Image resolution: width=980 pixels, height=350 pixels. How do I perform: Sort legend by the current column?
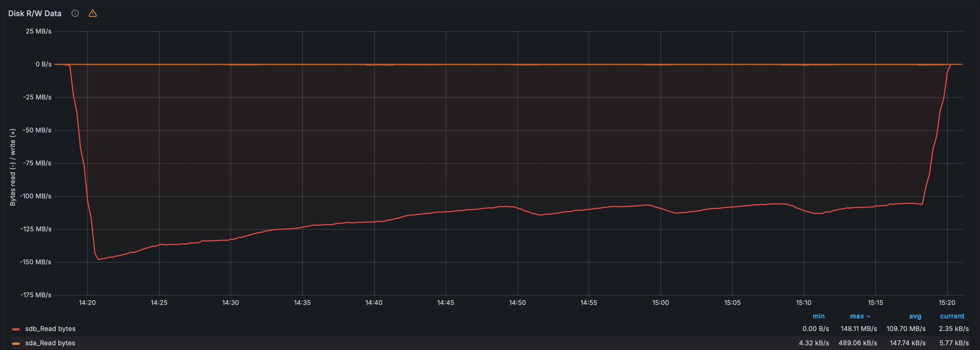[x=952, y=316]
